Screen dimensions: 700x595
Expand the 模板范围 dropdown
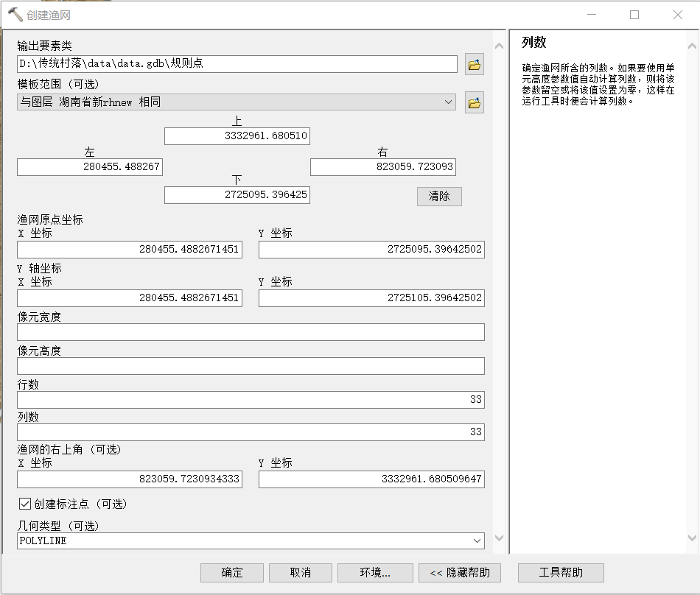448,102
